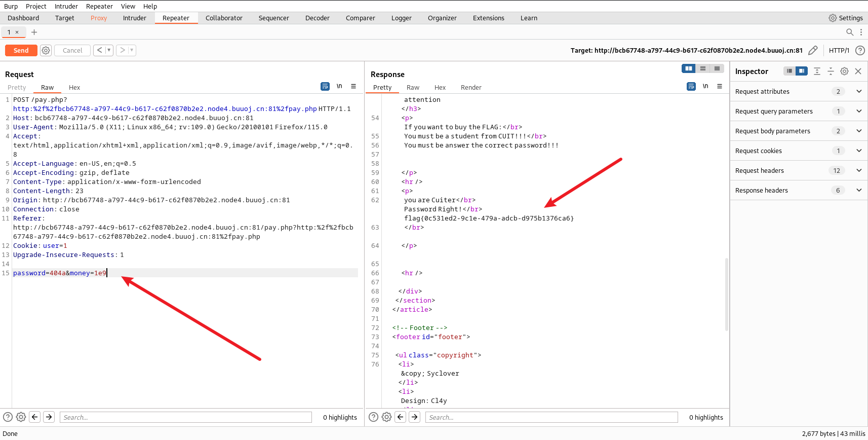
Task: Go forward to next request in history
Action: coord(122,50)
